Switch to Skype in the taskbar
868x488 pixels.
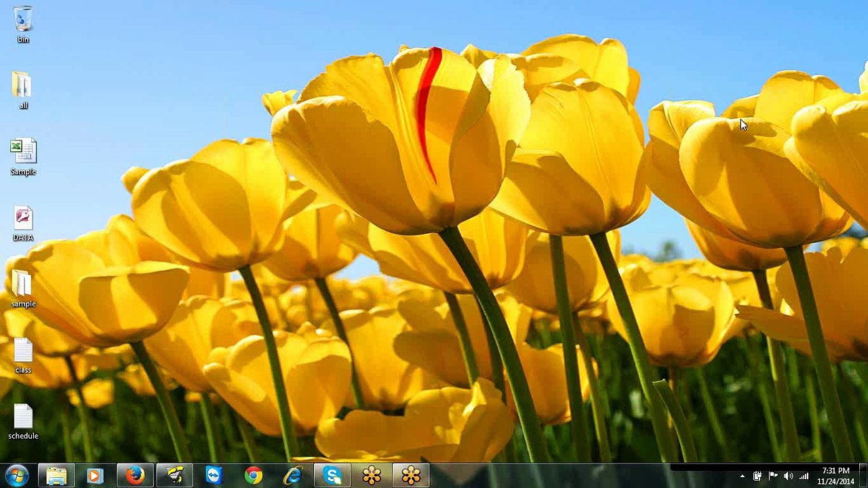point(332,476)
